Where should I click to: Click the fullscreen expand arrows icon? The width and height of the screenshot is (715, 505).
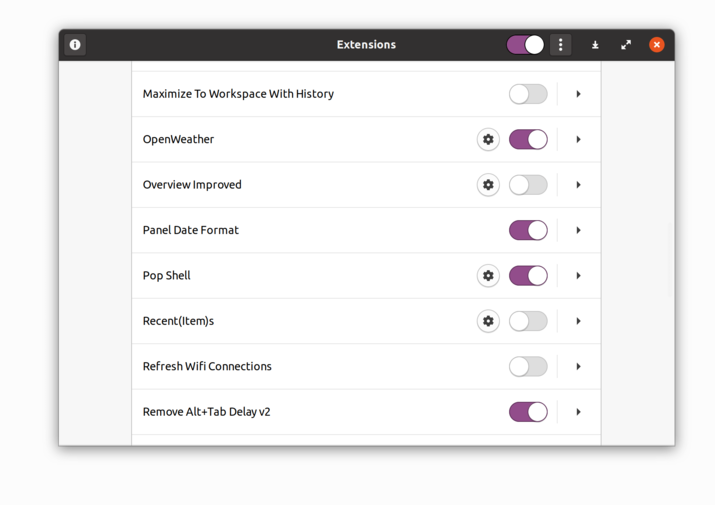[x=626, y=45]
